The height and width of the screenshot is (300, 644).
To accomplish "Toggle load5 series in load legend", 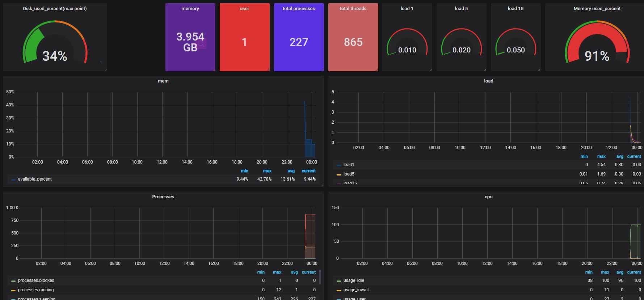I will click(x=349, y=174).
